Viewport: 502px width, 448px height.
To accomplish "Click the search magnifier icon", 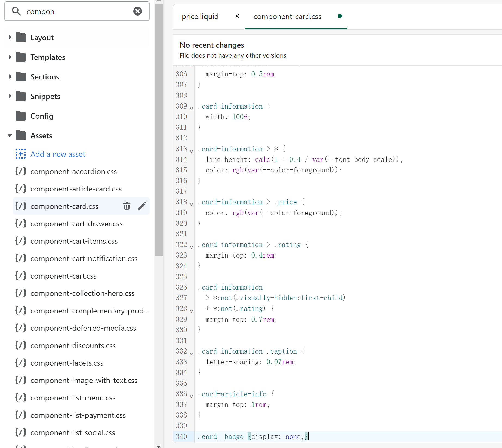I will (16, 11).
